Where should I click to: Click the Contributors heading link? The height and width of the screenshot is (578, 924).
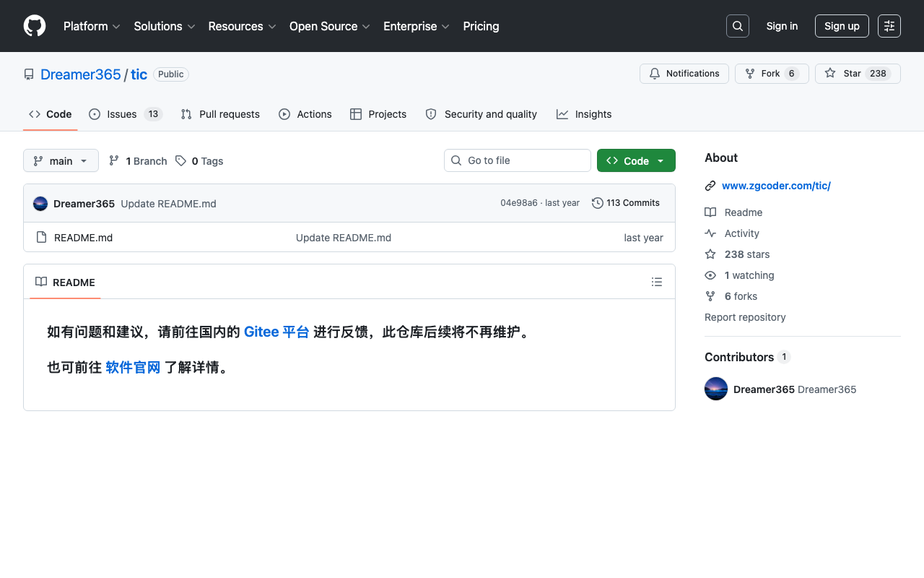pos(748,357)
